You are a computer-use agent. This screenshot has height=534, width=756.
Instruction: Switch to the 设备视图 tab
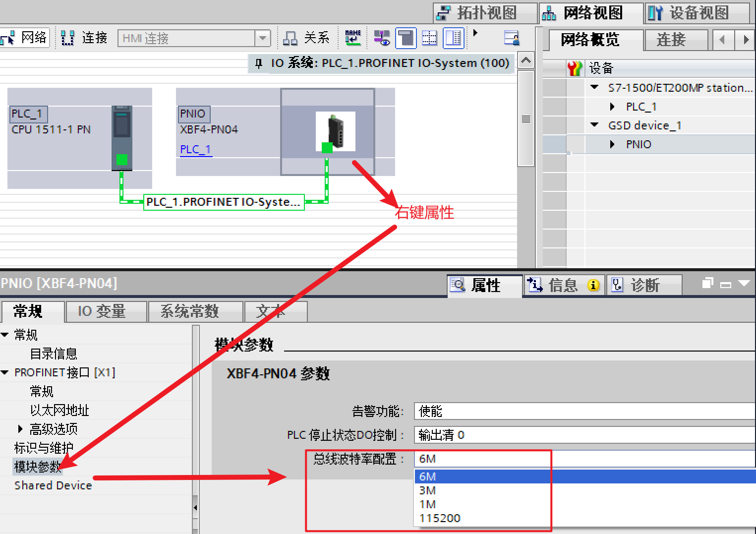[x=697, y=13]
